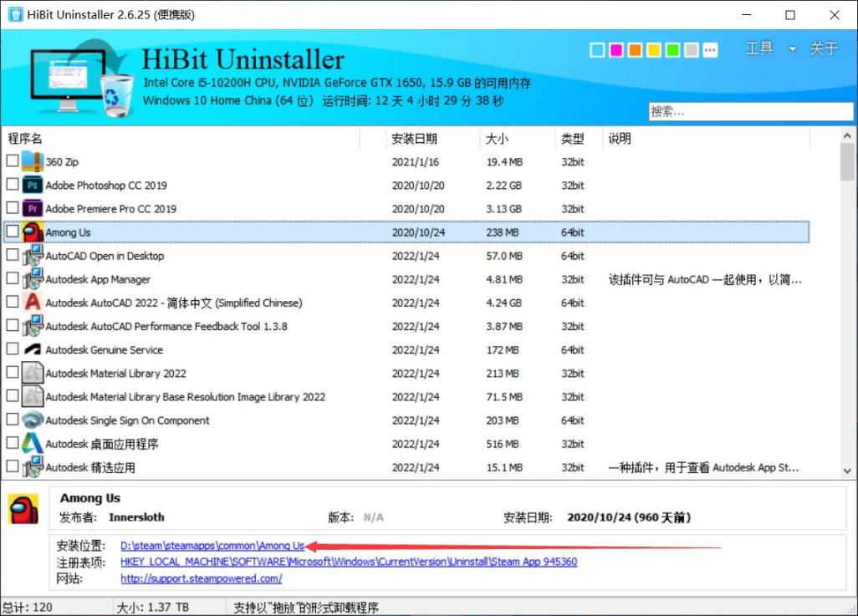The image size is (858, 616).
Task: Click the Autodesk Genuine Service icon
Action: tap(33, 349)
